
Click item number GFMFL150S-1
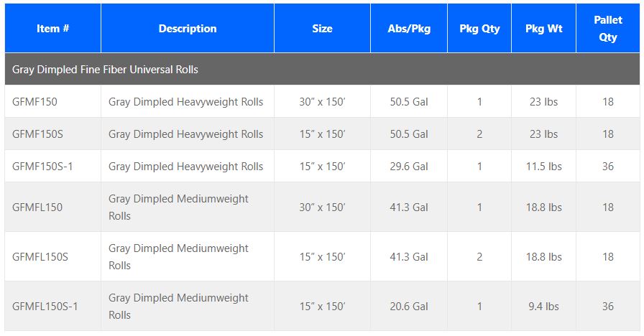tap(45, 307)
